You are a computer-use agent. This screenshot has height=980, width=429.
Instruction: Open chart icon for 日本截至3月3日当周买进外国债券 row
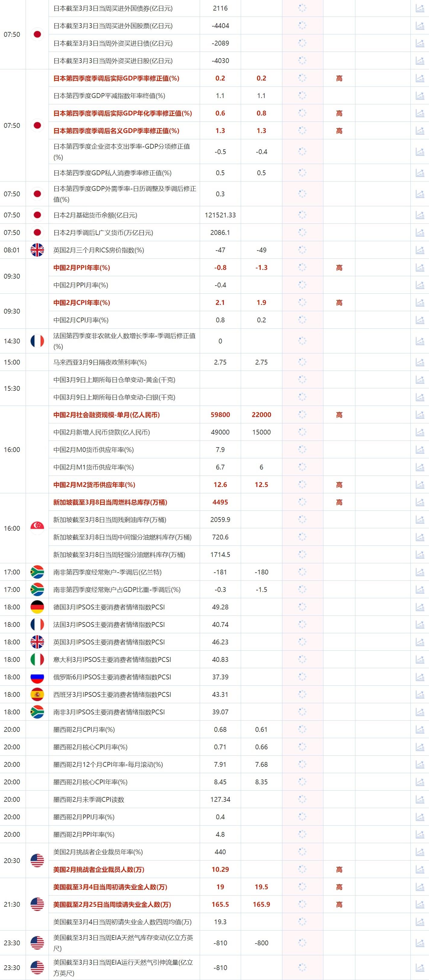pos(420,8)
